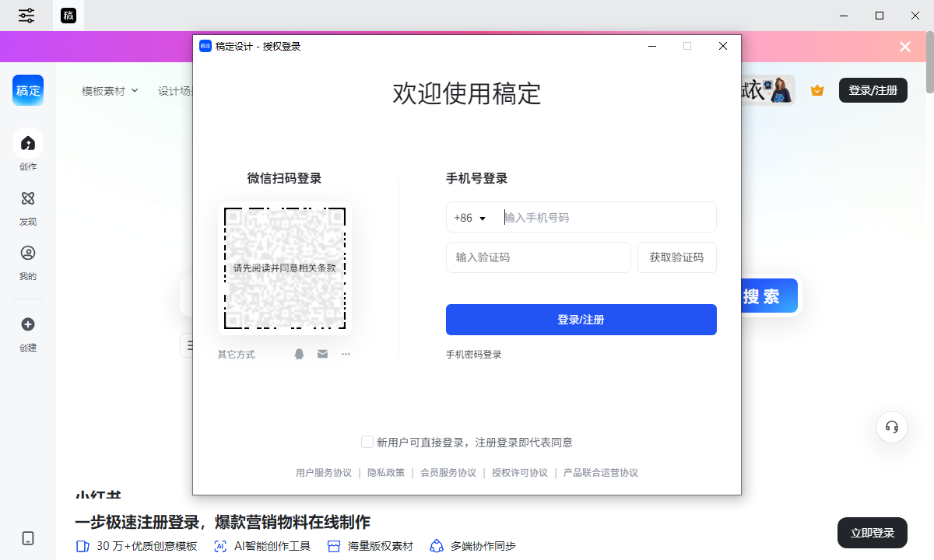The width and height of the screenshot is (934, 560).
Task: Expand the 模板素材 menu
Action: 110,90
